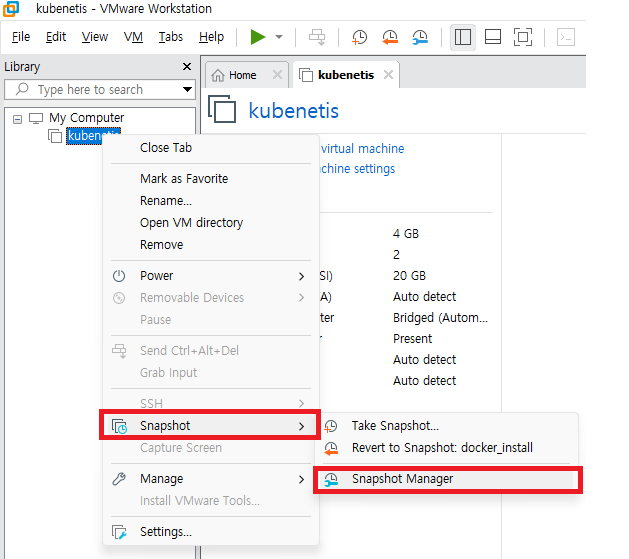Choose Mark as Favorite

211,178
